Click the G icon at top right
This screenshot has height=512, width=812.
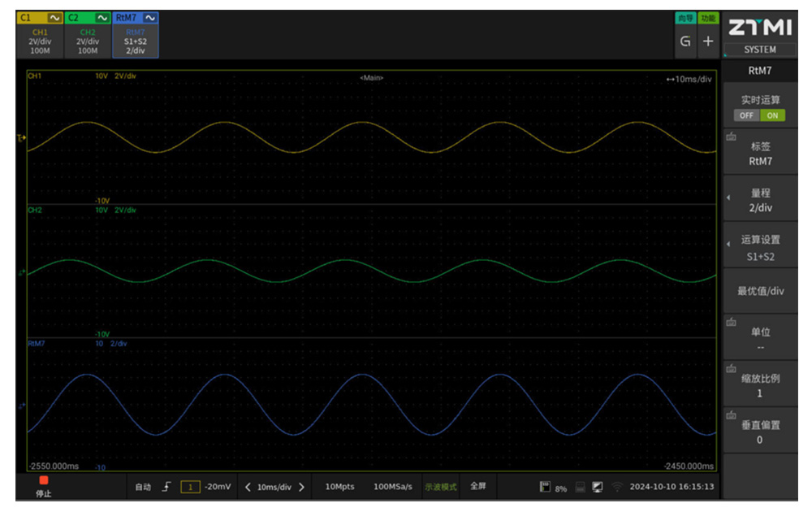click(685, 41)
